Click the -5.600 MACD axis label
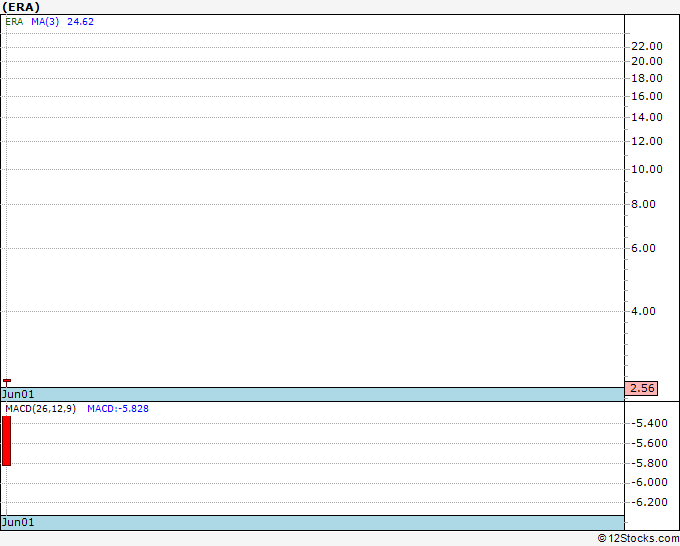The image size is (680, 546). [x=649, y=443]
